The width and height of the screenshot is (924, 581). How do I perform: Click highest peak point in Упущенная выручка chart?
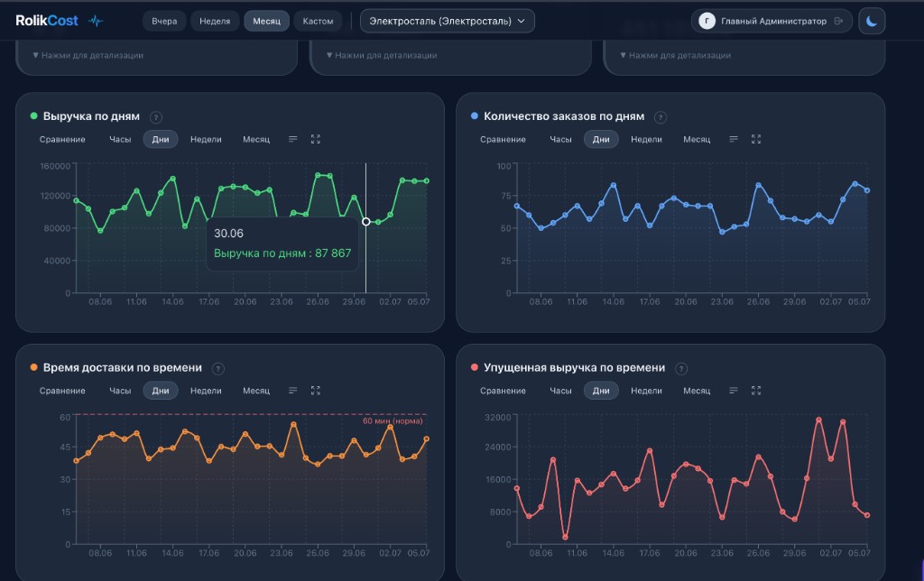click(x=818, y=420)
